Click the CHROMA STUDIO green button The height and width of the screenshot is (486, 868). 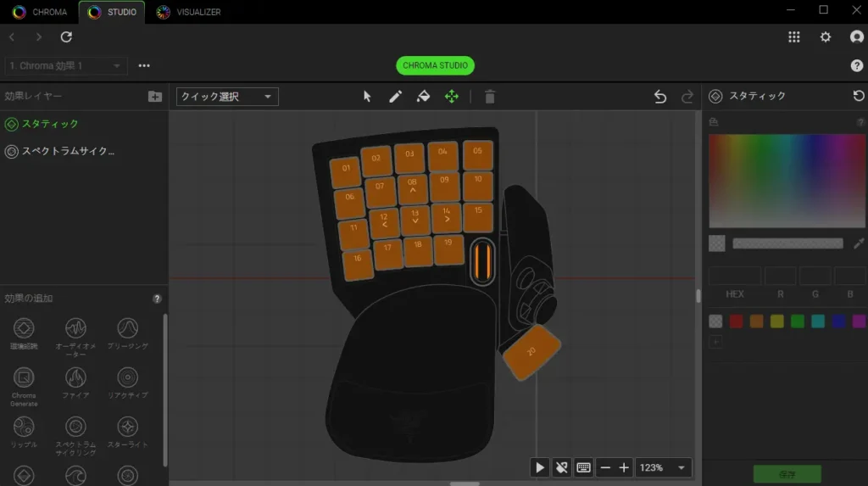coord(435,65)
